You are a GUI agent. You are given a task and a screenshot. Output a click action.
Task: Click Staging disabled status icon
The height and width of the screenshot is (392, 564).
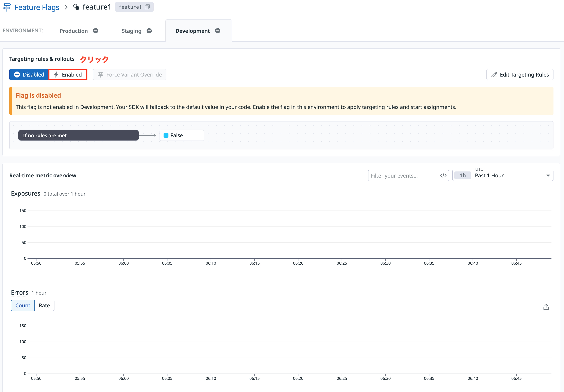[149, 31]
